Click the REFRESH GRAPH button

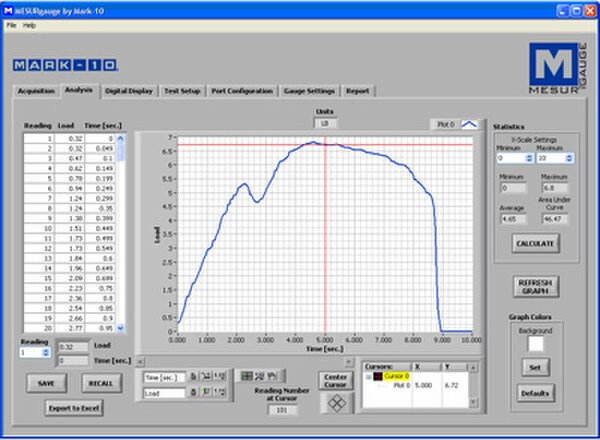click(x=535, y=287)
